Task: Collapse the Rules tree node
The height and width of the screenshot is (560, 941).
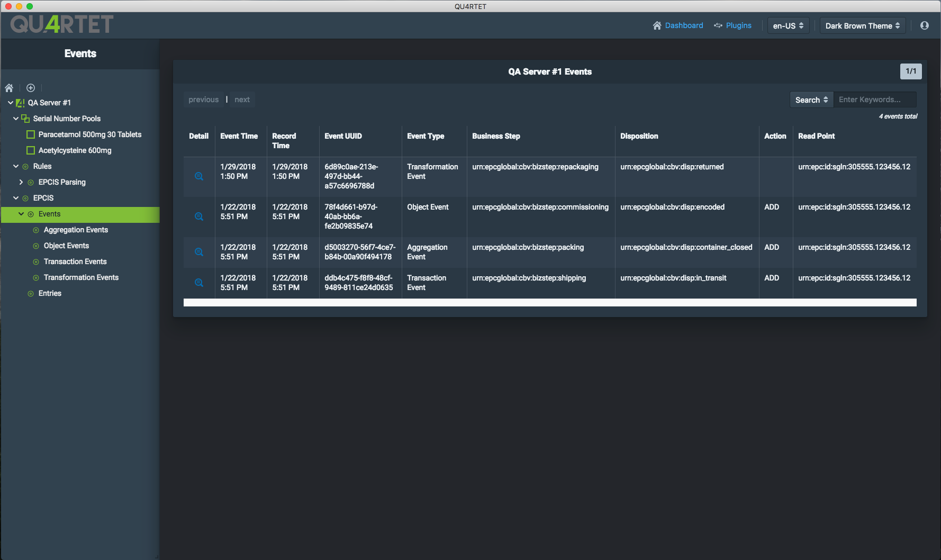Action: click(x=16, y=166)
